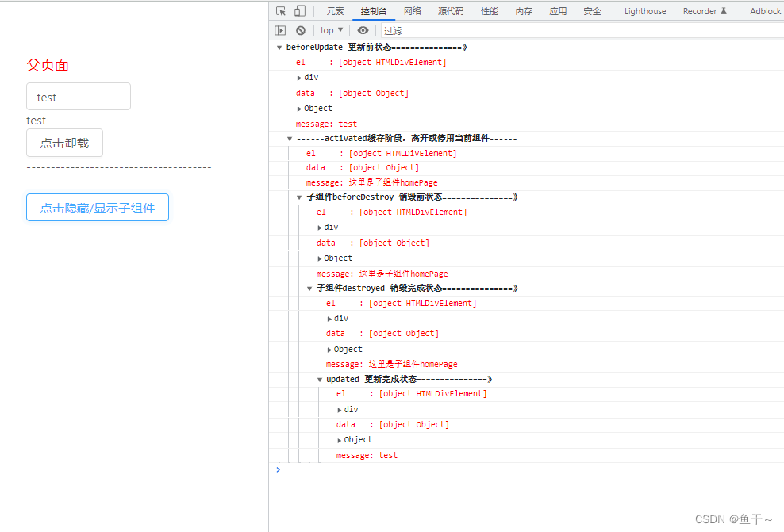Click the test text input field

[79, 97]
